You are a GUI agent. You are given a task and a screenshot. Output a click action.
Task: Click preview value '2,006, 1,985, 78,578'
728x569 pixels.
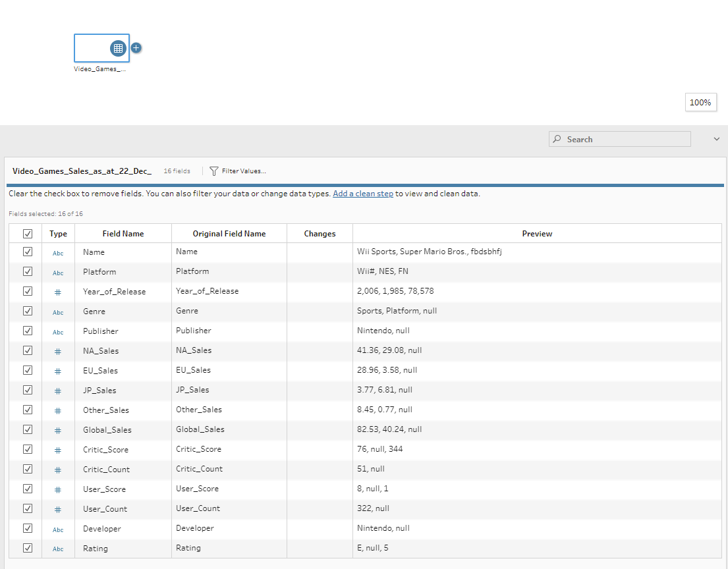pos(395,291)
